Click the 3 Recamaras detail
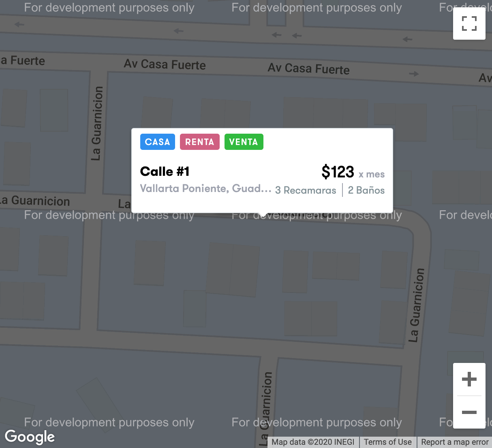This screenshot has height=448, width=492. [306, 190]
